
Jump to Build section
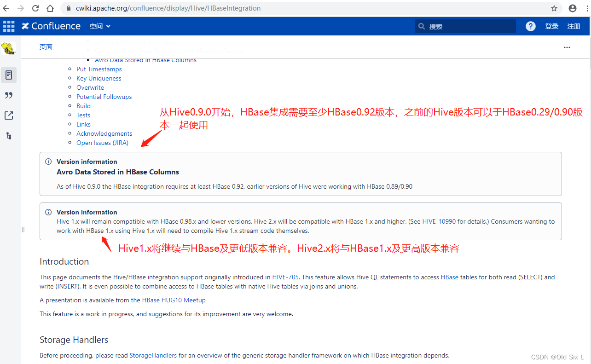tap(83, 106)
